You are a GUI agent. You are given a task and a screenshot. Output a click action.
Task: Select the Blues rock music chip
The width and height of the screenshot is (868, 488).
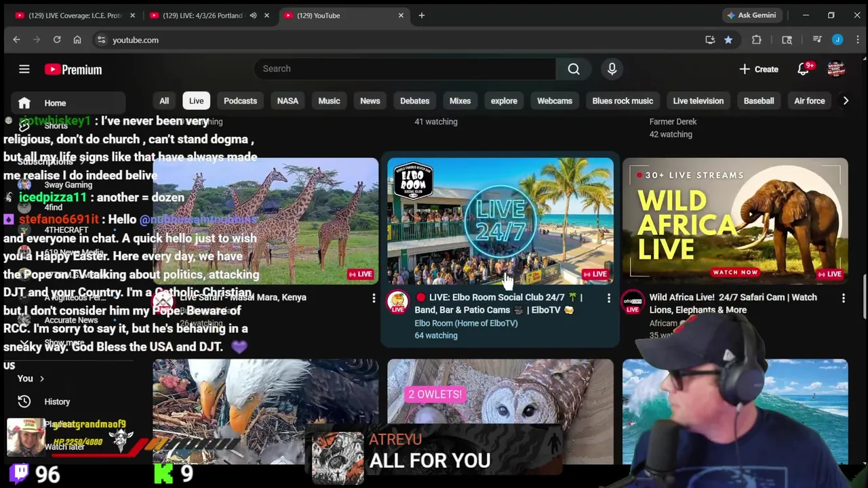click(623, 101)
